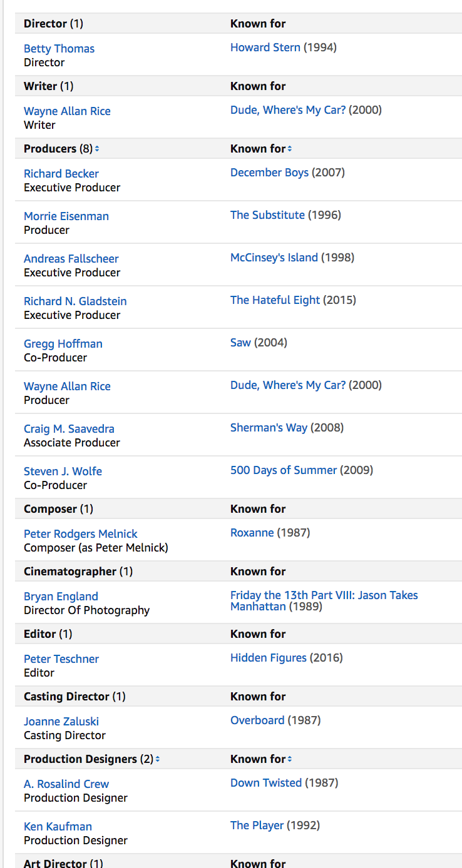Open Betty Thomas profile link

59,49
